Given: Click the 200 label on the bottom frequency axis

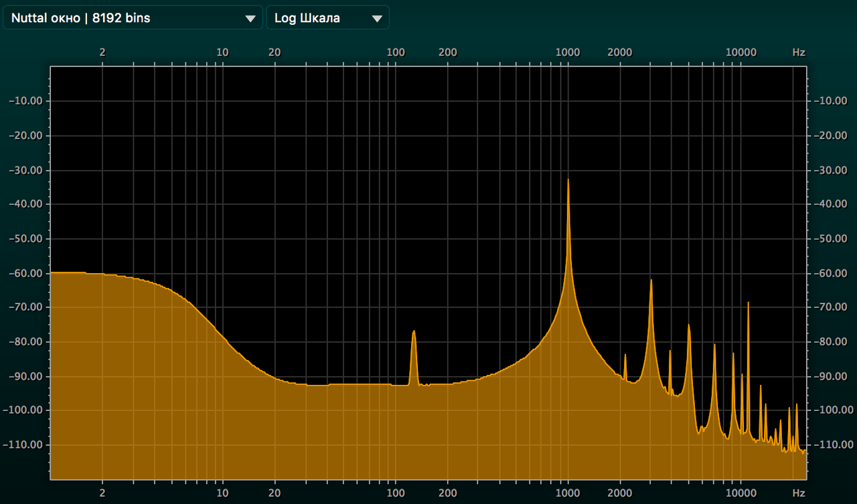Looking at the screenshot, I should 447,493.
